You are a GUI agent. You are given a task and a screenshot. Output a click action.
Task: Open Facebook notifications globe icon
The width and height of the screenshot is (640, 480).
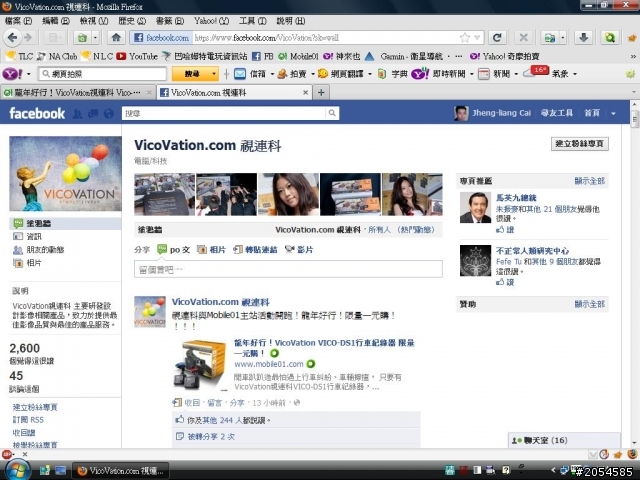[x=109, y=113]
